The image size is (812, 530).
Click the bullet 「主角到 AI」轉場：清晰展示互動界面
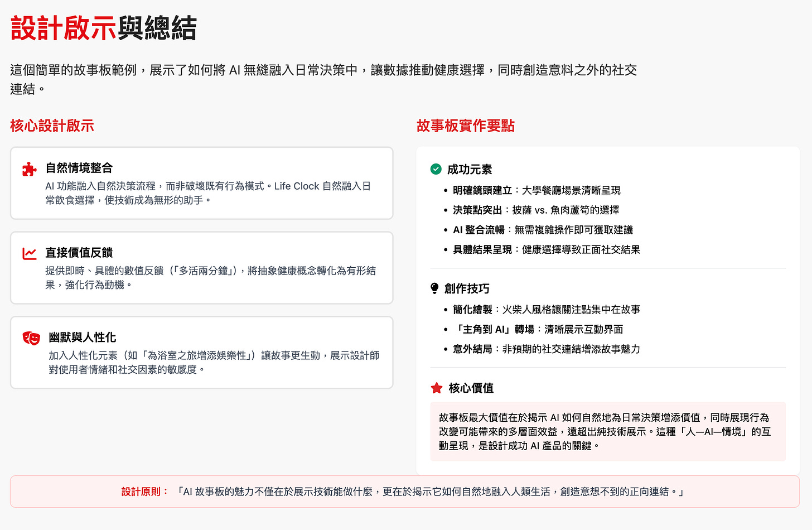[538, 329]
